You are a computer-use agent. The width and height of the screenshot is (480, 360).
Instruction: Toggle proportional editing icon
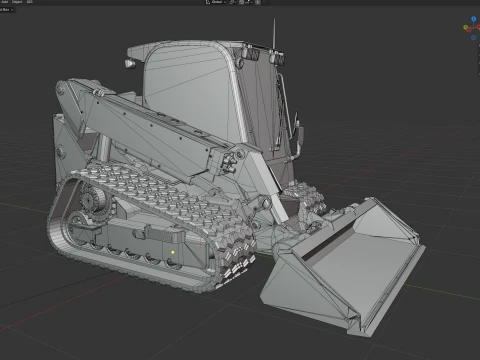(257, 2)
